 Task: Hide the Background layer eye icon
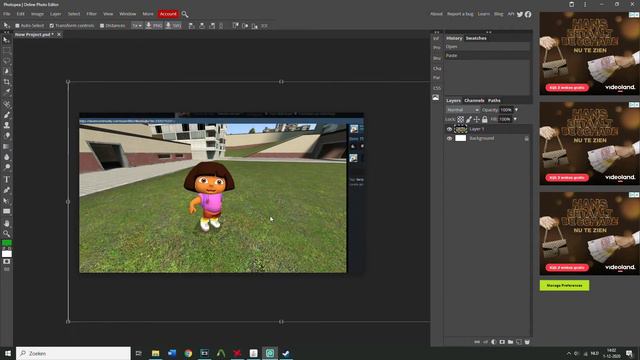click(x=449, y=138)
